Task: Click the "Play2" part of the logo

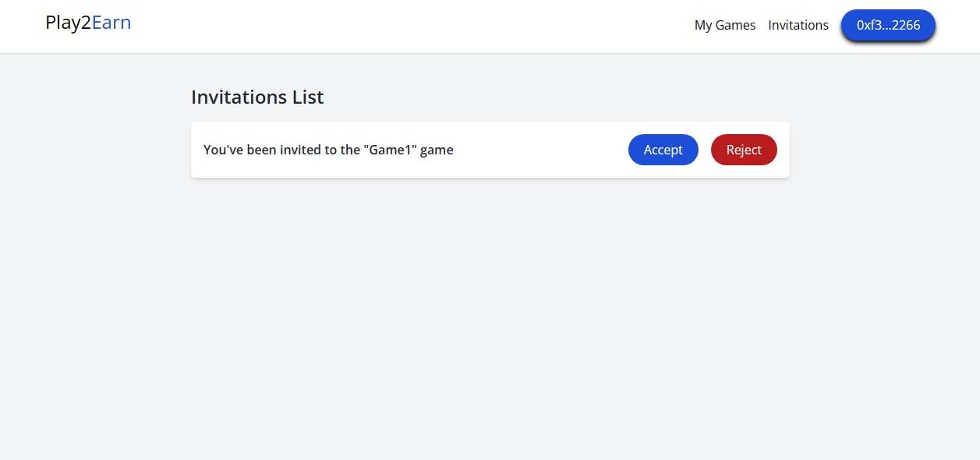Action: click(x=69, y=23)
